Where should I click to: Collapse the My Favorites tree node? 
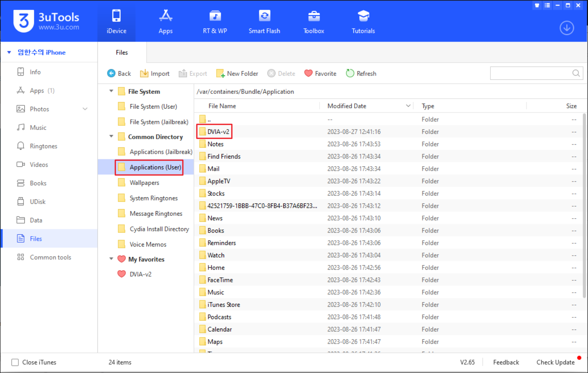[111, 259]
